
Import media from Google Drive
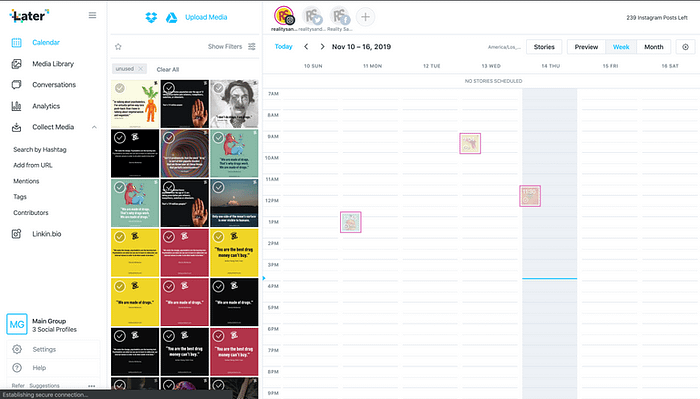coord(171,17)
